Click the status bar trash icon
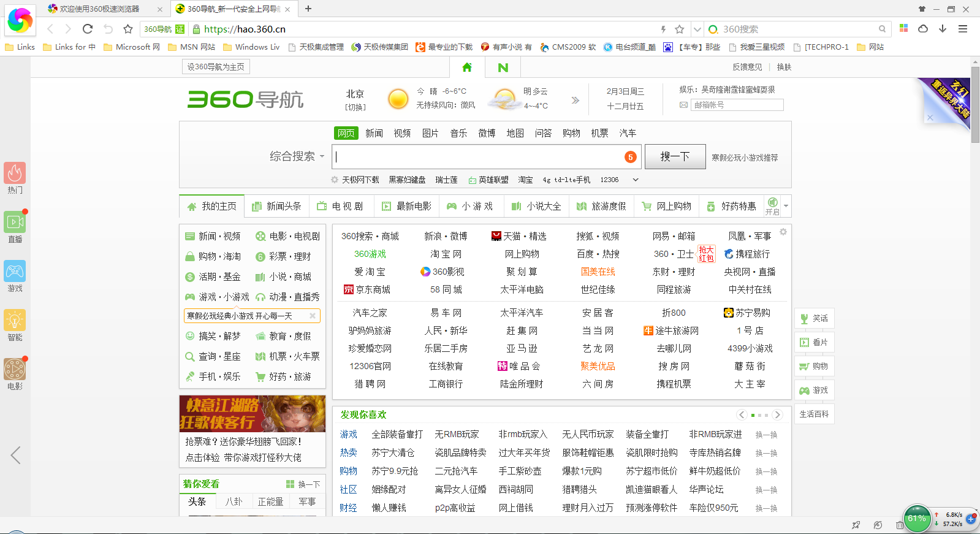980x534 pixels. click(x=899, y=525)
